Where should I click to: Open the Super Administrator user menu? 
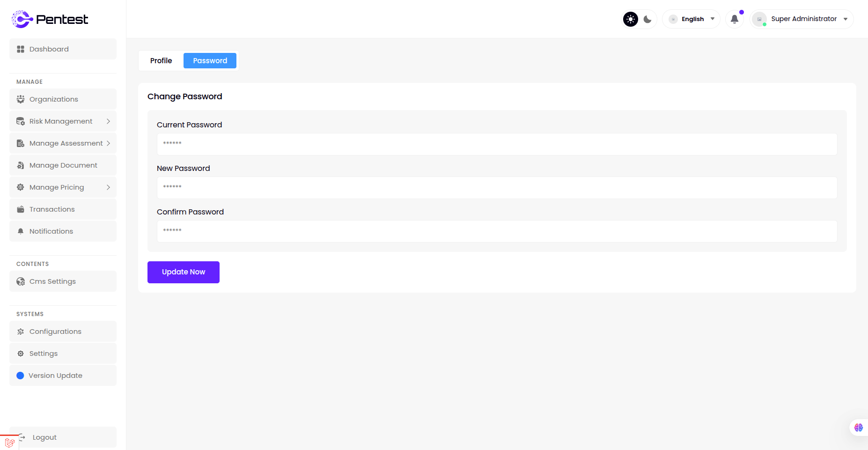coord(802,19)
